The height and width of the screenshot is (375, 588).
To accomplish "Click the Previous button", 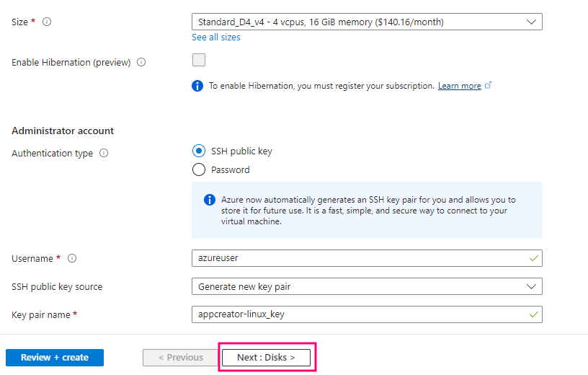I will (x=180, y=358).
